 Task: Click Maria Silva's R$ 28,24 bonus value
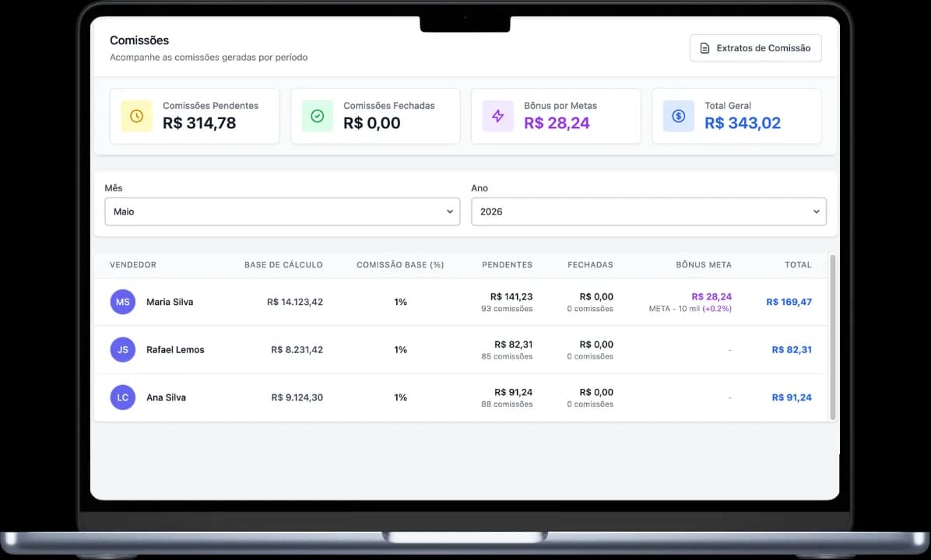(x=711, y=296)
